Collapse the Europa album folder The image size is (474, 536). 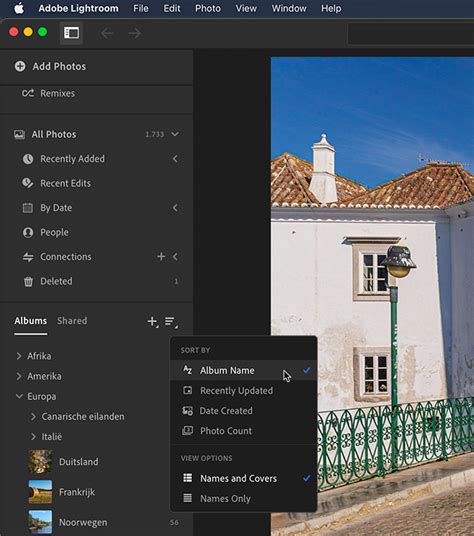coord(19,396)
